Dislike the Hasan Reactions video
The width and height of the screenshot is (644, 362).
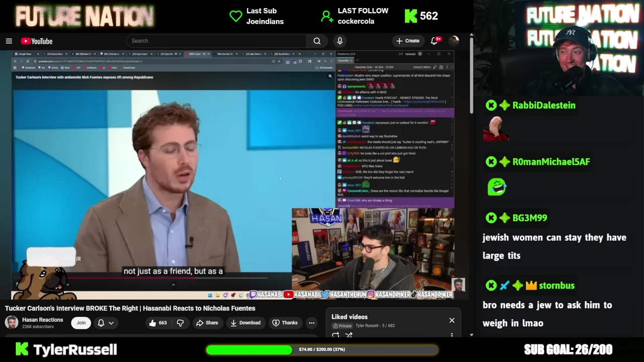pyautogui.click(x=180, y=323)
